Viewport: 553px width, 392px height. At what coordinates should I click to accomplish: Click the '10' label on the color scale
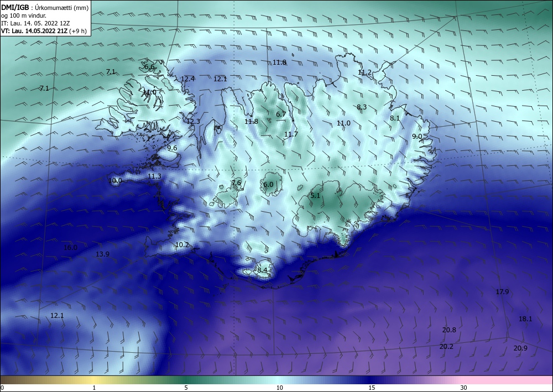point(280,388)
